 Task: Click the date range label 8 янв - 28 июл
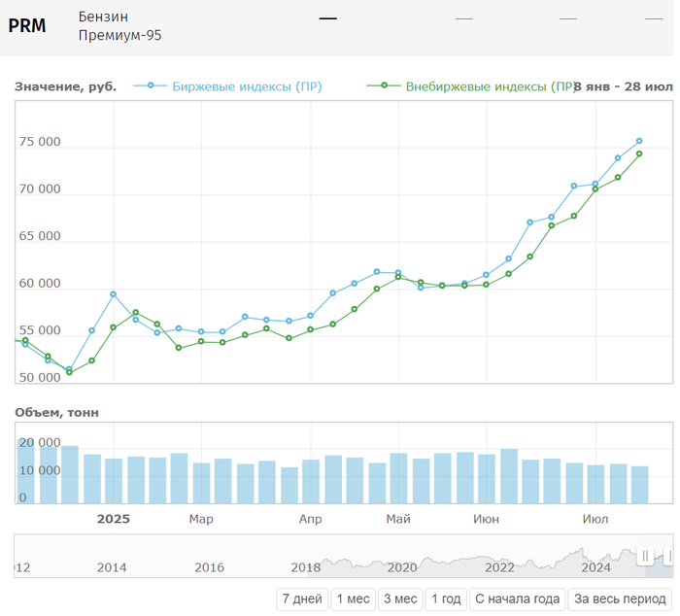point(623,86)
